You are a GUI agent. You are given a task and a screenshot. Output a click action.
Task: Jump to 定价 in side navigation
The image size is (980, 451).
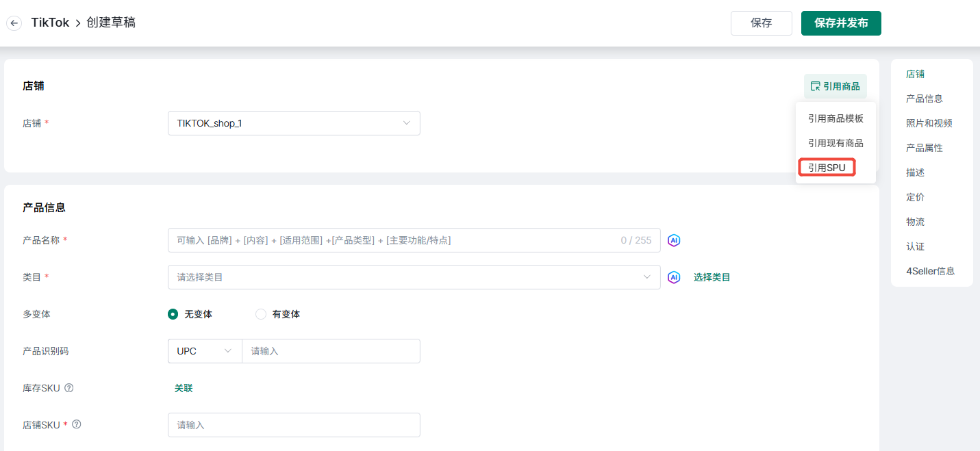915,197
